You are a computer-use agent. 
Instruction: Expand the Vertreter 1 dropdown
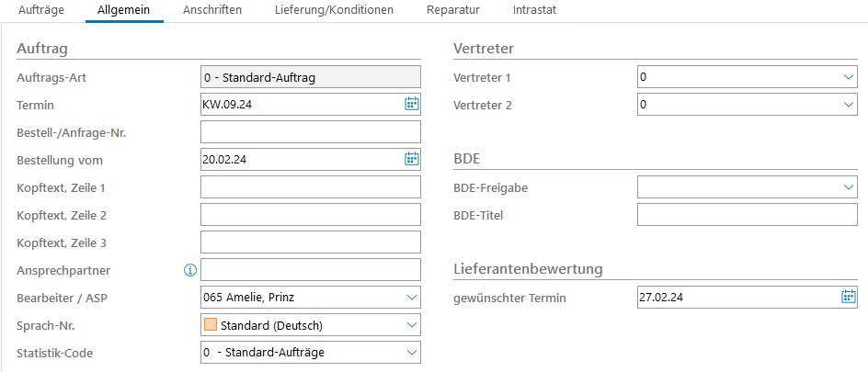click(849, 77)
